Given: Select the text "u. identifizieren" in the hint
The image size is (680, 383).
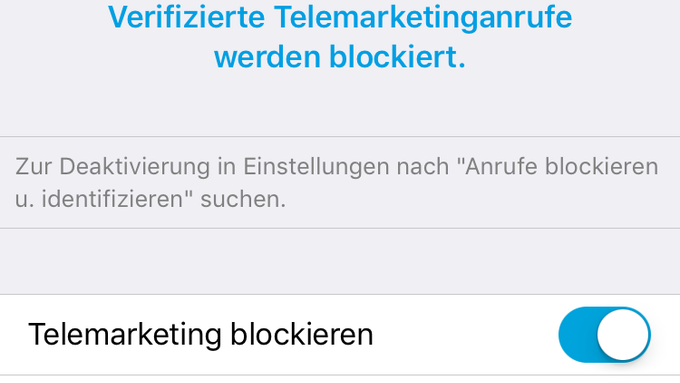Looking at the screenshot, I should (x=104, y=199).
